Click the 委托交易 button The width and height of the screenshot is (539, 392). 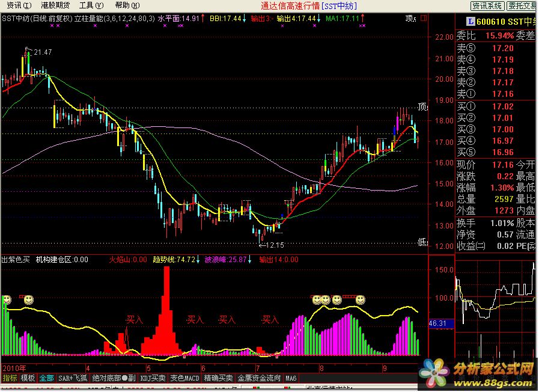523,6
